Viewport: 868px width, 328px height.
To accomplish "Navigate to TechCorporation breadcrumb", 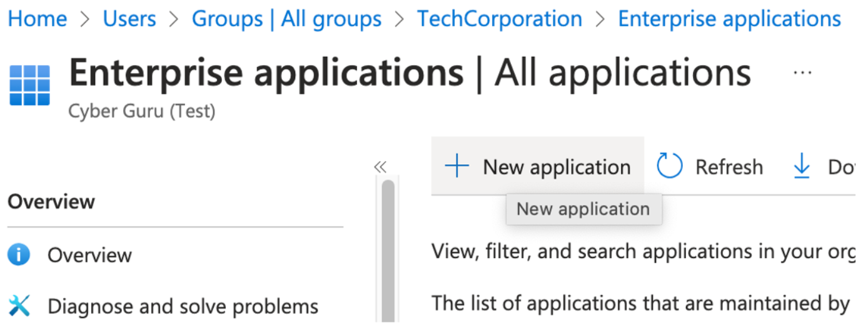I will (500, 19).
